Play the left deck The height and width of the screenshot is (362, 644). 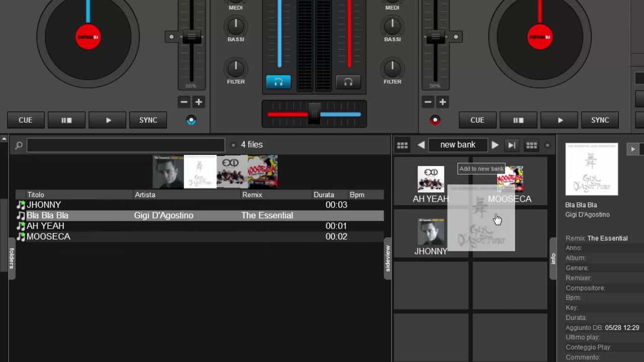[108, 120]
